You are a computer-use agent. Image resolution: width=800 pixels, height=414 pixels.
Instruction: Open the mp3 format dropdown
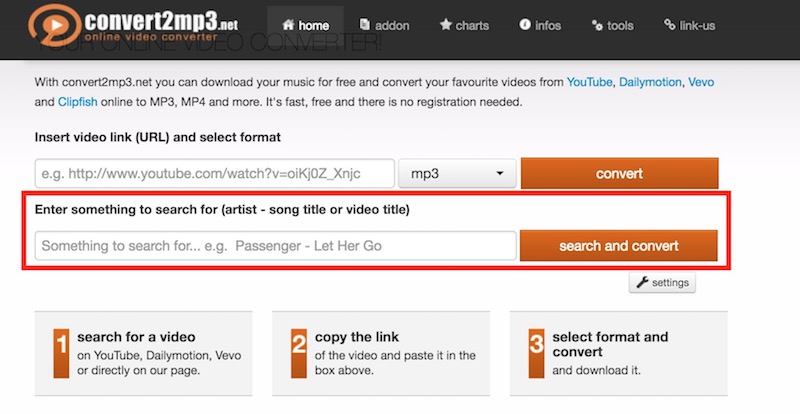tap(456, 174)
